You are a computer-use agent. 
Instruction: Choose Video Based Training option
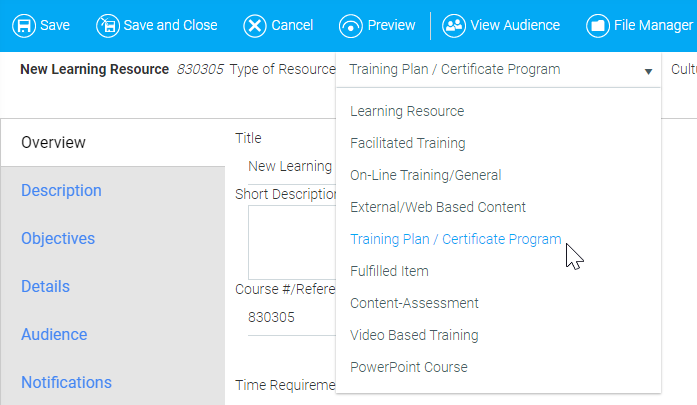point(414,335)
